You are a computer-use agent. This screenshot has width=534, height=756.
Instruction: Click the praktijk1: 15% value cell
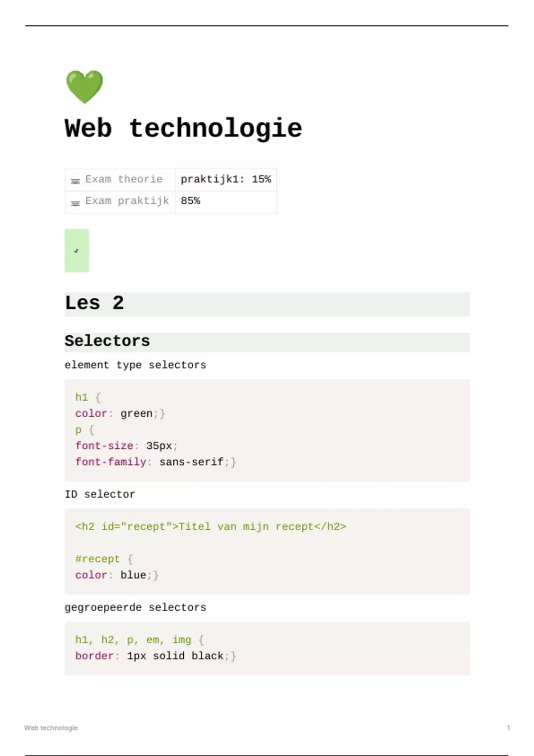pos(226,179)
